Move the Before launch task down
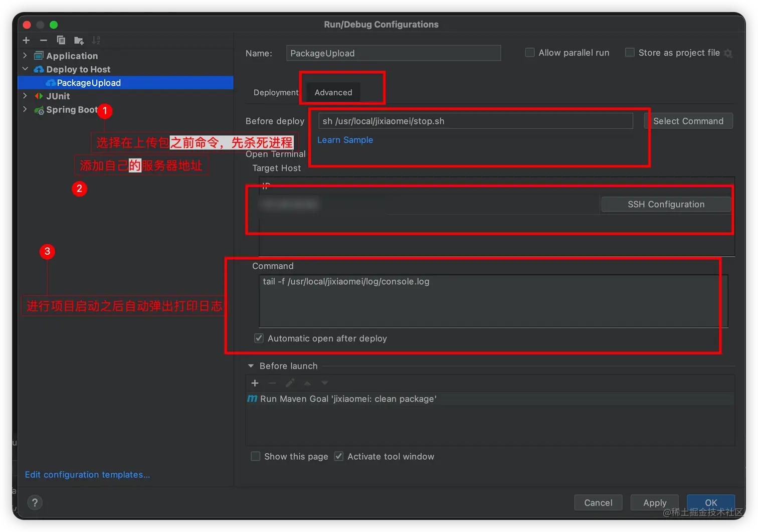Image resolution: width=758 pixels, height=532 pixels. click(325, 383)
